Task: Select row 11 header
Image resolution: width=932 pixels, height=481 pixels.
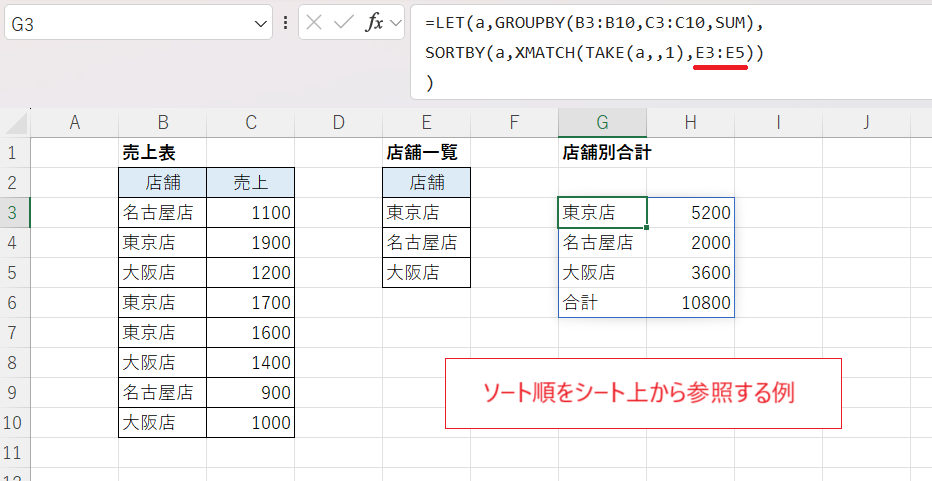Action: tap(15, 452)
